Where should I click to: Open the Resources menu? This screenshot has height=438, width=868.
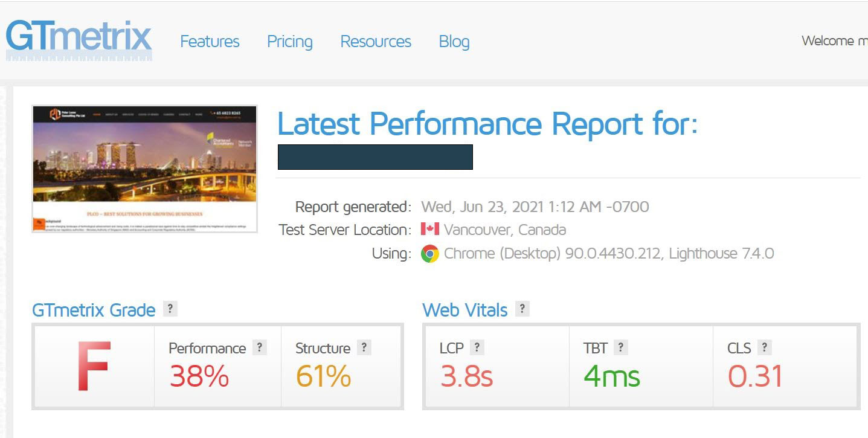376,42
